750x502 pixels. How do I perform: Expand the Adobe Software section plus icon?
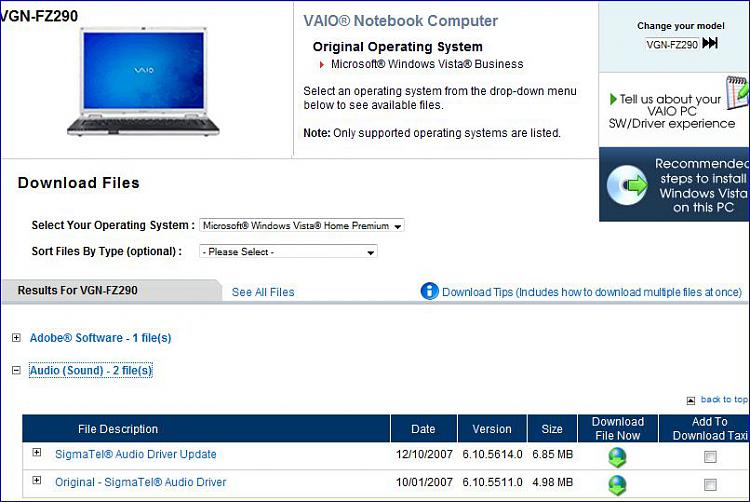tap(16, 338)
